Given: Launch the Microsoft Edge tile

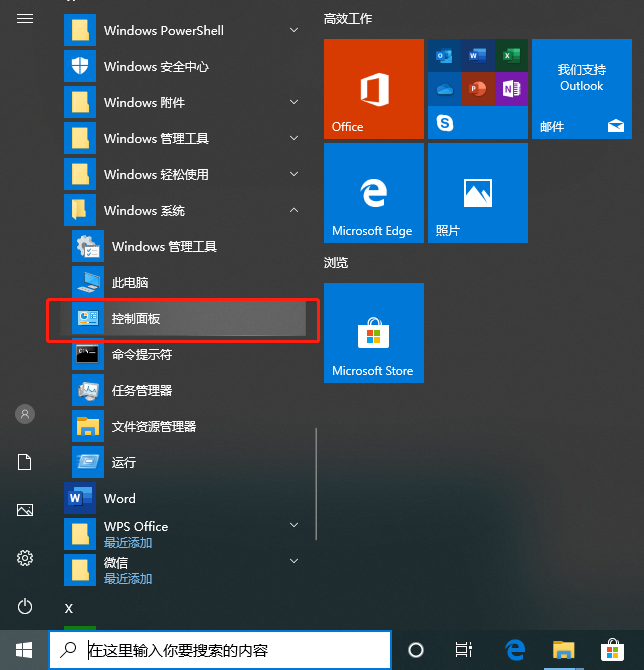Looking at the screenshot, I should point(373,193).
